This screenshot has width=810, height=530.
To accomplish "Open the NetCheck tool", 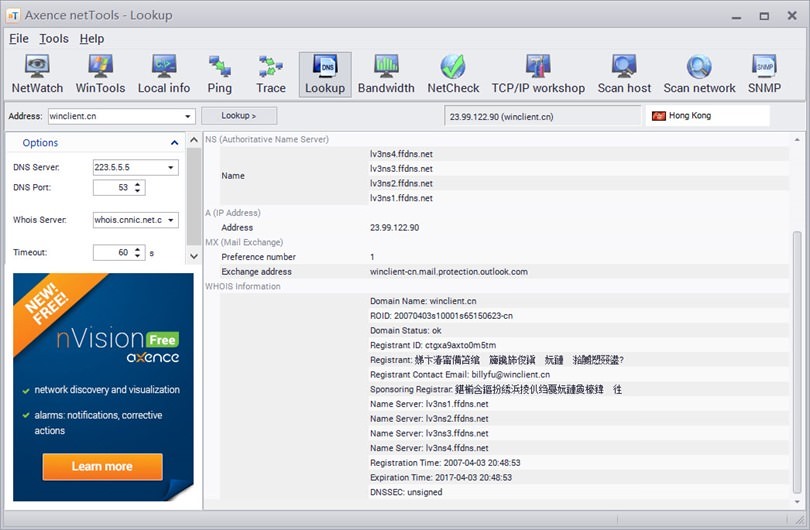I will 453,75.
